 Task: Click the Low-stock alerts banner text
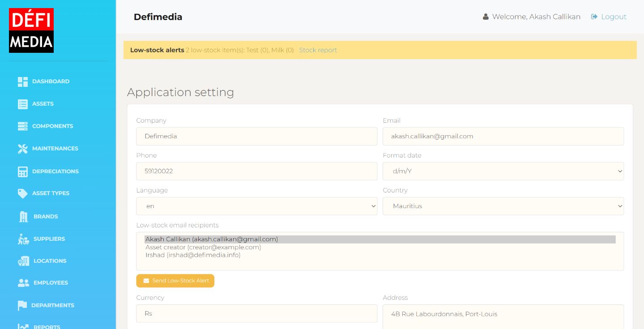pyautogui.click(x=157, y=50)
